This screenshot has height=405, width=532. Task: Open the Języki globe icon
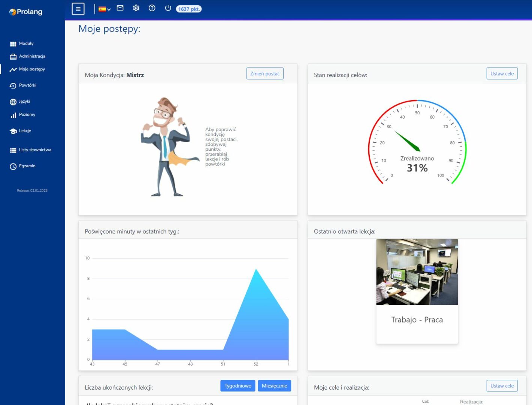(13, 102)
